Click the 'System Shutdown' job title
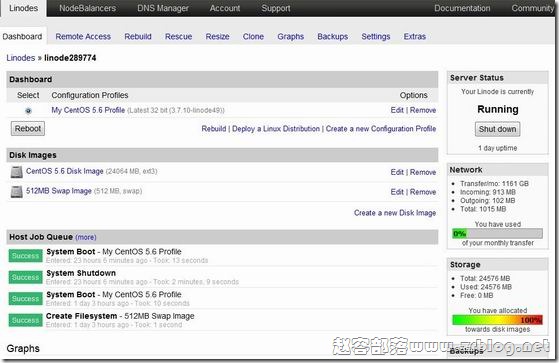 click(x=81, y=273)
